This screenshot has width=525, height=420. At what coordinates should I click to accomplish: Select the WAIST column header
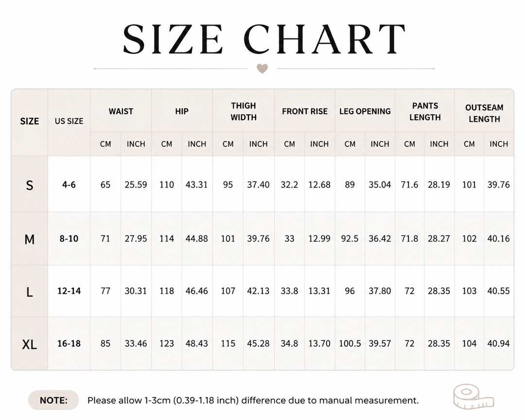point(121,111)
